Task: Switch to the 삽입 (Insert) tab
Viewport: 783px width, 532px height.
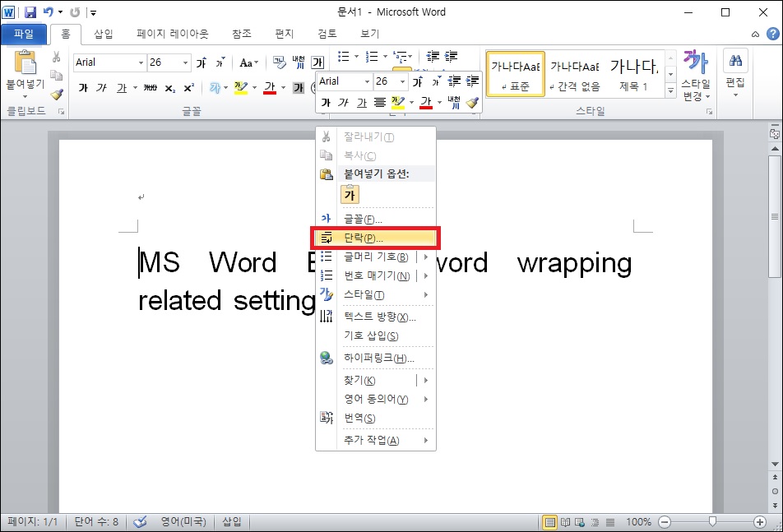Action: [104, 34]
